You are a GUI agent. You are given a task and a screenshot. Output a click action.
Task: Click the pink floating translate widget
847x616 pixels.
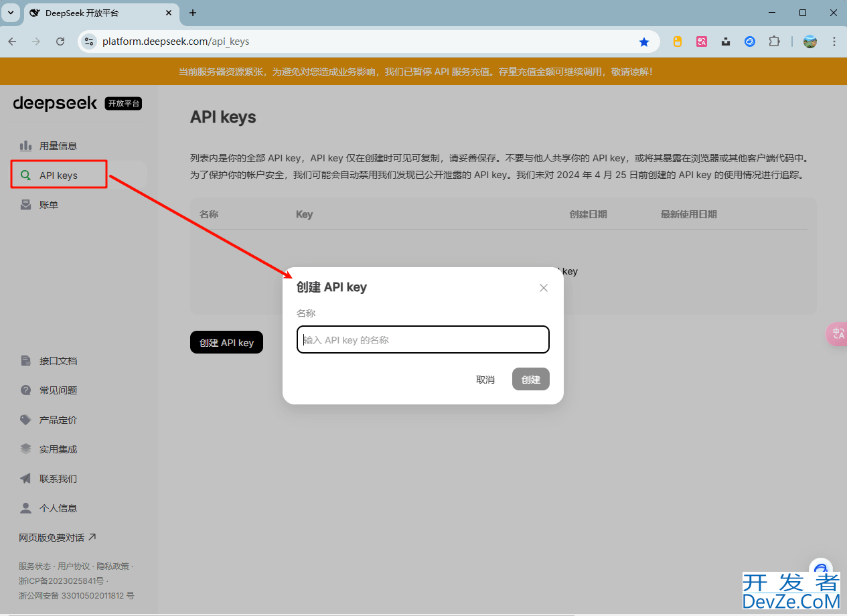[837, 333]
